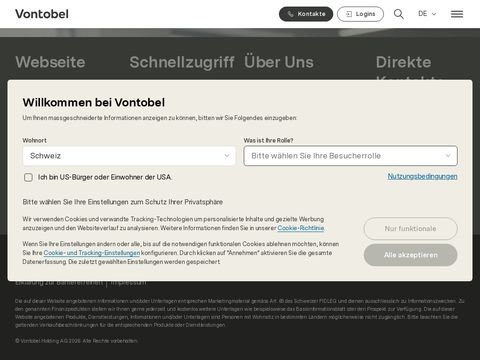The width and height of the screenshot is (480, 360).
Task: Open the Besucherrolle selection dropdown
Action: (351, 156)
